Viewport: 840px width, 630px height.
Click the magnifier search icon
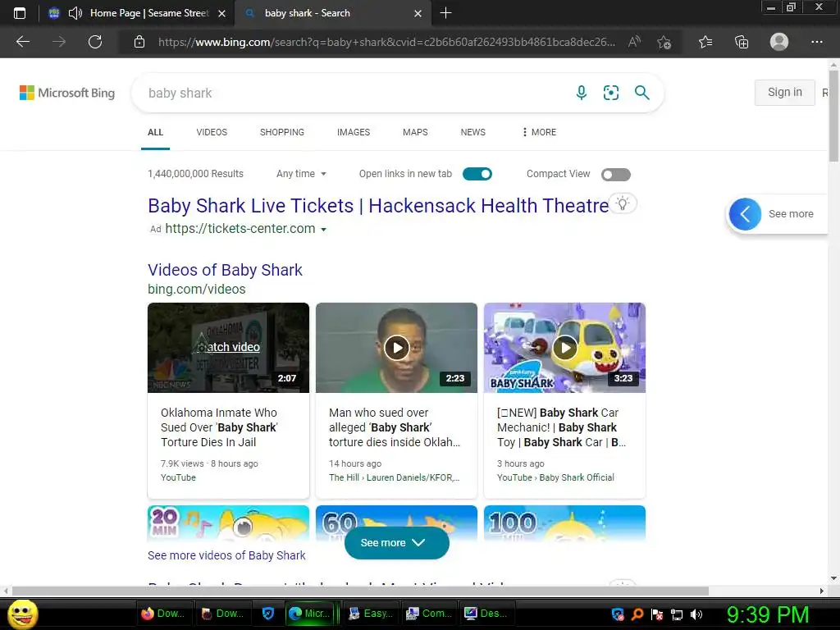click(641, 93)
